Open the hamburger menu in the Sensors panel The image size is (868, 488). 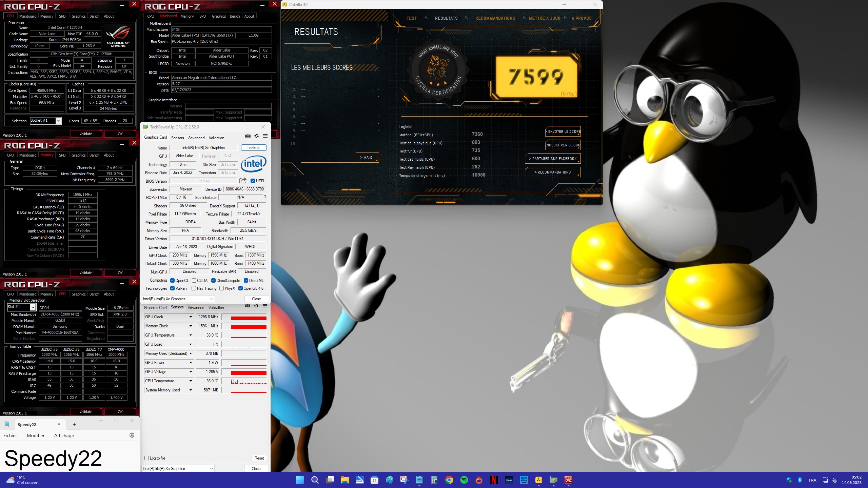pyautogui.click(x=265, y=306)
